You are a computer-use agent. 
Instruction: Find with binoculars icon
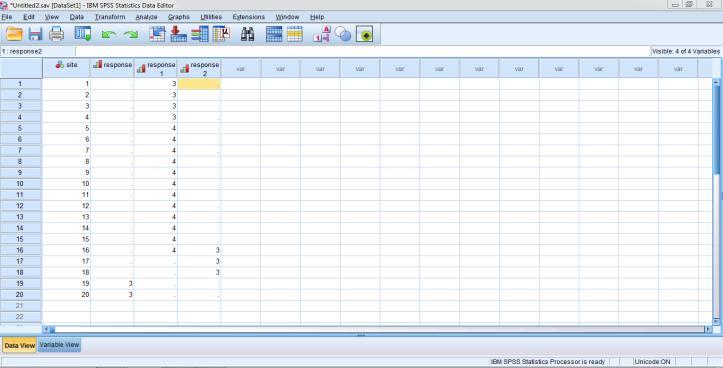(x=248, y=34)
